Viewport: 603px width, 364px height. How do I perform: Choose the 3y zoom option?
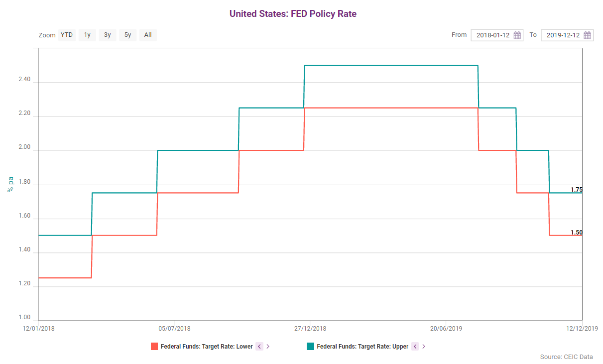tap(108, 35)
